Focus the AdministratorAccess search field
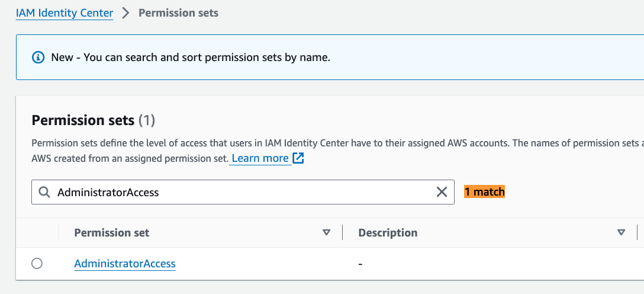The image size is (644, 294). coord(243,192)
